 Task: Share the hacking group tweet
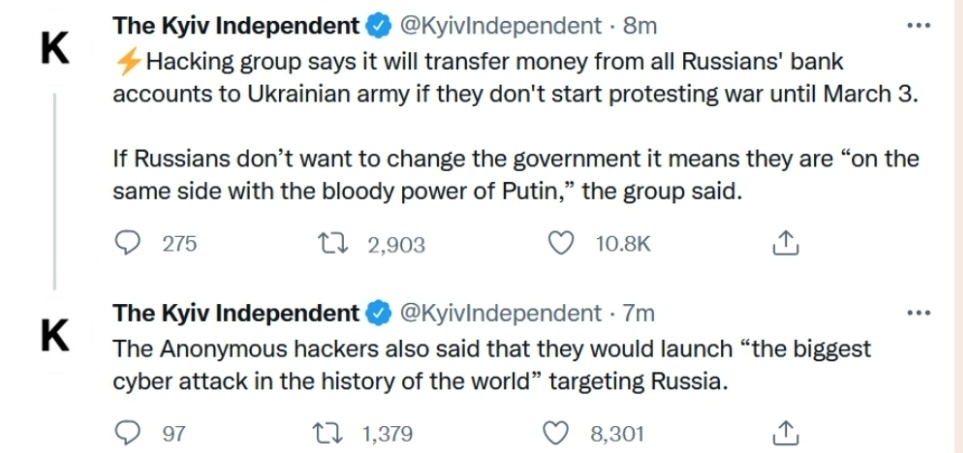[787, 244]
